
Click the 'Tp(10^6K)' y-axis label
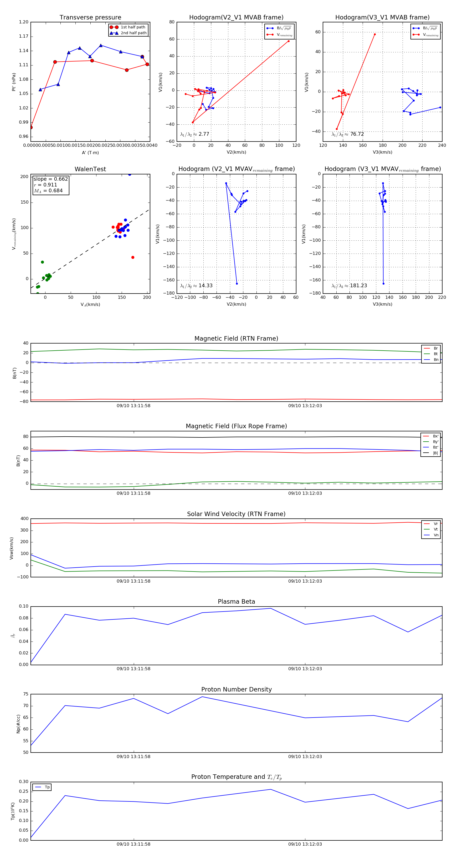click(x=13, y=811)
